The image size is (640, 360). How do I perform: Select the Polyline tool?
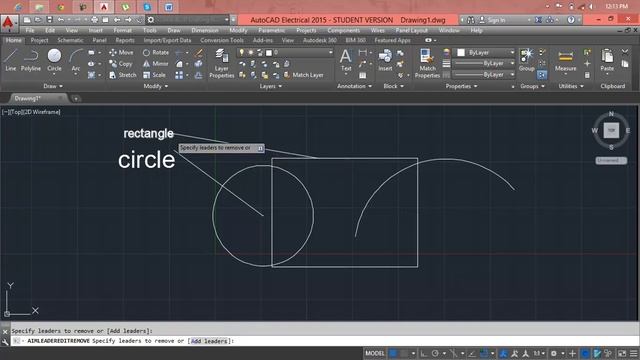(x=31, y=60)
